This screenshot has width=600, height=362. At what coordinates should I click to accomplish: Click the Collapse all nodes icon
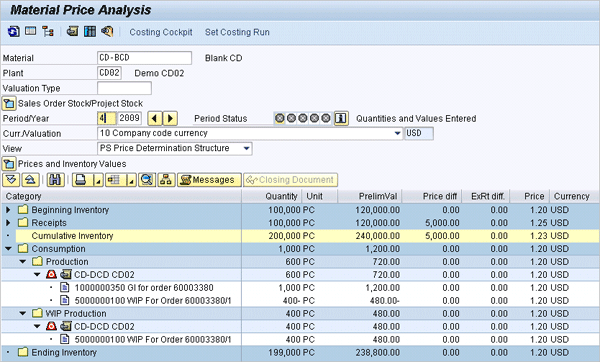(31, 179)
